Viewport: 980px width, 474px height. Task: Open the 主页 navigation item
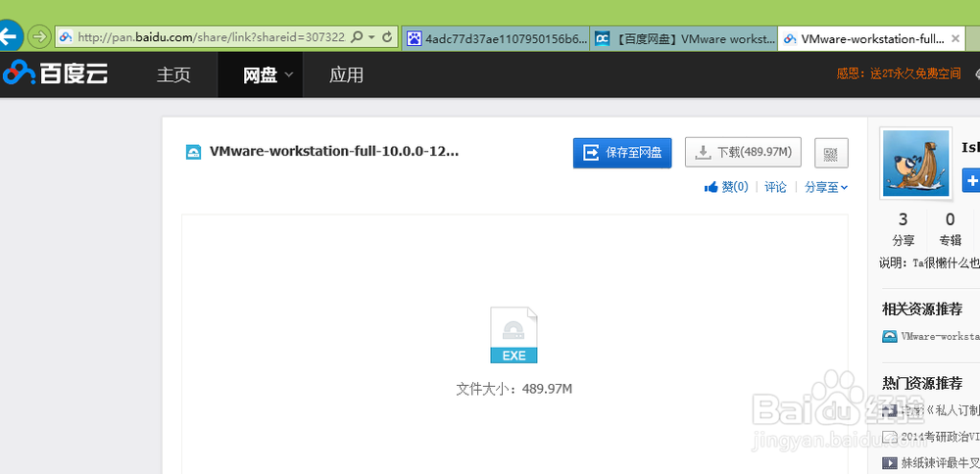[x=173, y=75]
